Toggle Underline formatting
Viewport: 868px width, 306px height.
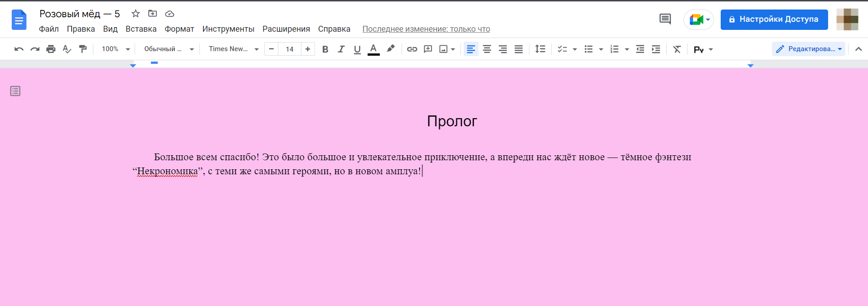[x=357, y=49]
